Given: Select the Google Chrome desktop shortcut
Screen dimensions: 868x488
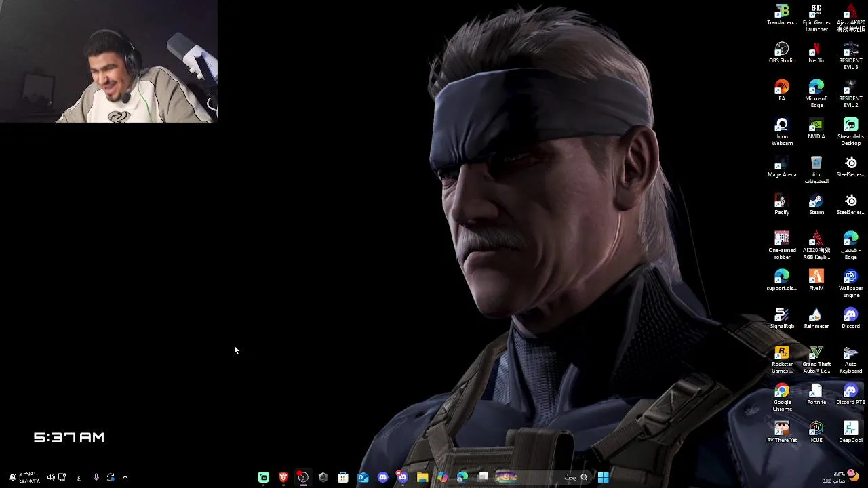Looking at the screenshot, I should pos(782,398).
